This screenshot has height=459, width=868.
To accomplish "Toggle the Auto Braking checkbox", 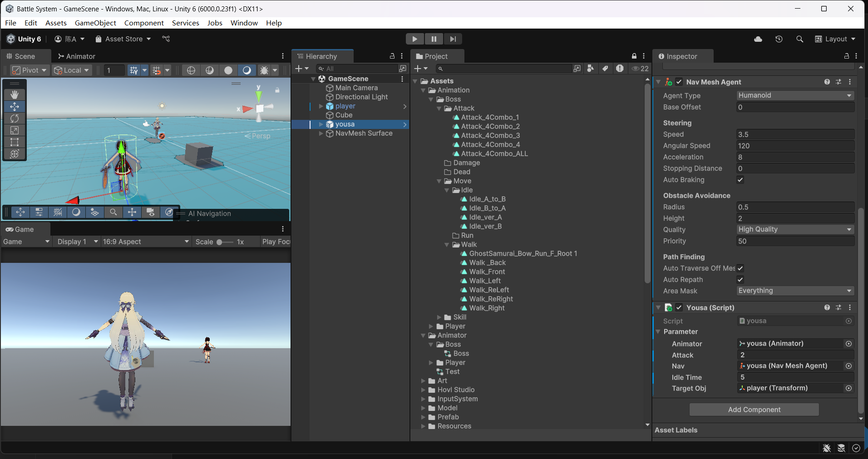I will tap(740, 180).
